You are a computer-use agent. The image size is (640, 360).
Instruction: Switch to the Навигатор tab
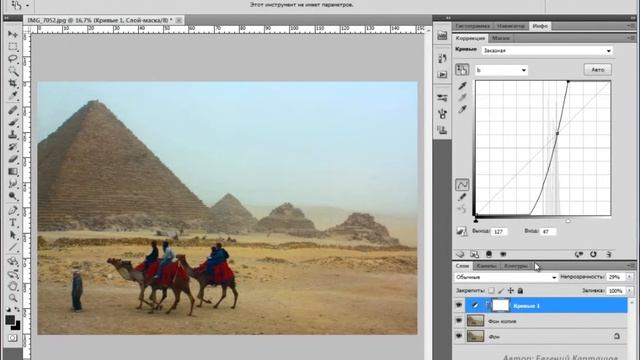pyautogui.click(x=511, y=26)
